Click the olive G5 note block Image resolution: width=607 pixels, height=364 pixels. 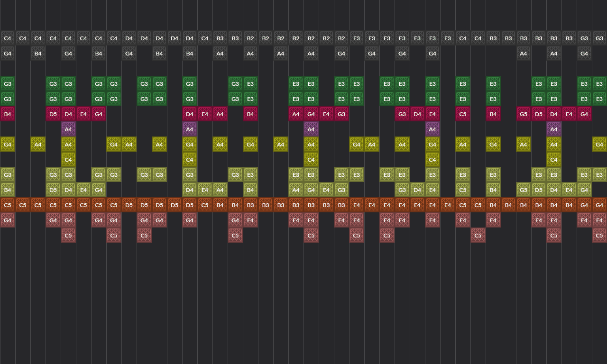click(524, 190)
